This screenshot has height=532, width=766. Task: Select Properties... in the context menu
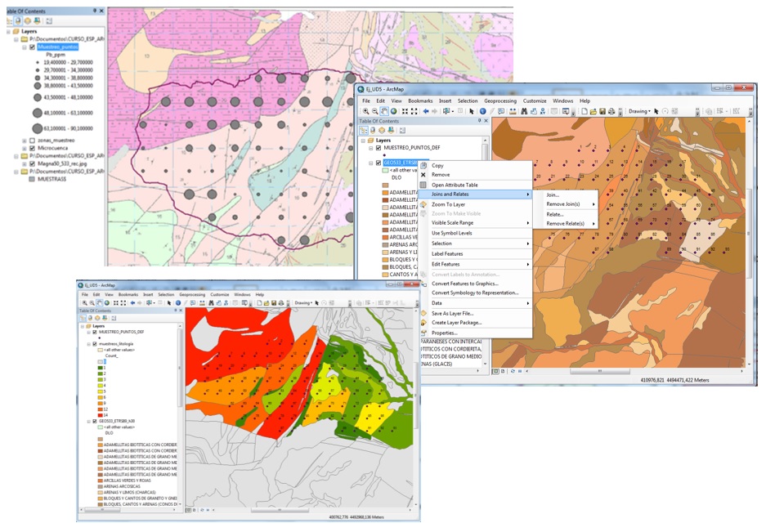(x=444, y=333)
